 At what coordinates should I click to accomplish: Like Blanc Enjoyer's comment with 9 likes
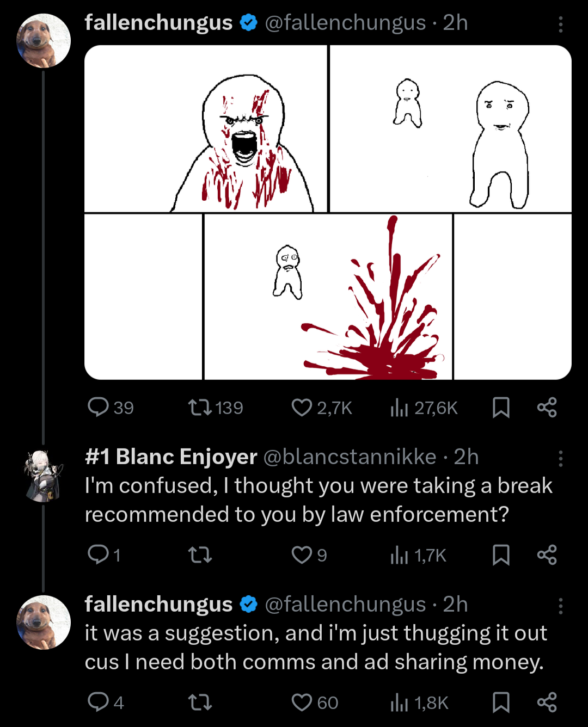[302, 555]
